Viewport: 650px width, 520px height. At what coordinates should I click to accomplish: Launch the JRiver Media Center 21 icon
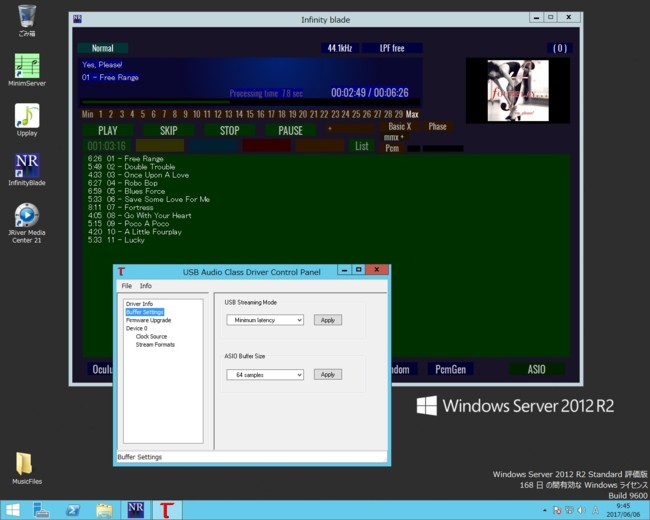pyautogui.click(x=27, y=223)
